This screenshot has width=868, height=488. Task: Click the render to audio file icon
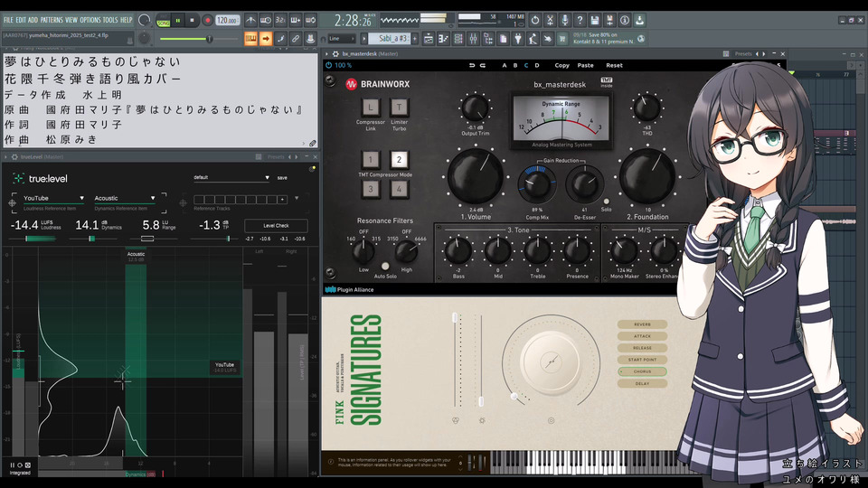click(x=610, y=21)
